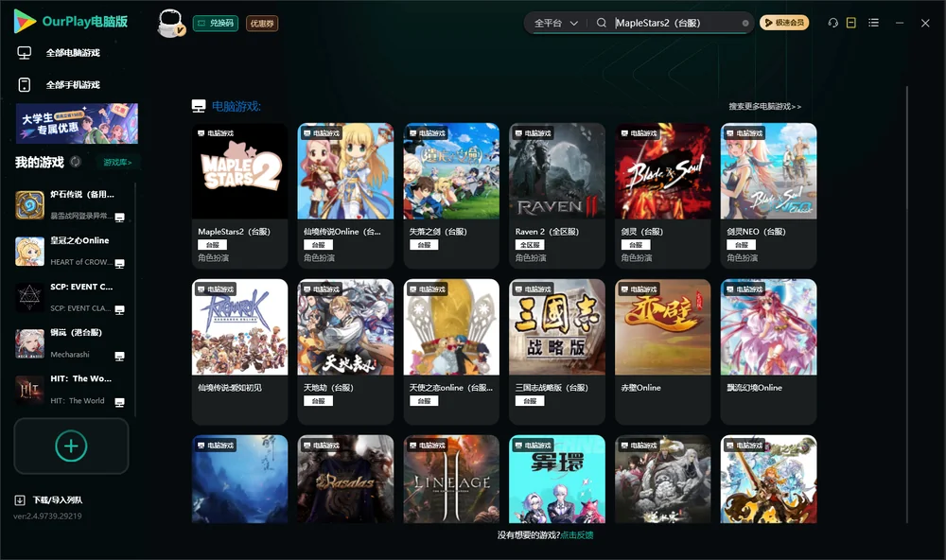The width and height of the screenshot is (946, 560).
Task: Open the list menu icon
Action: pyautogui.click(x=873, y=23)
